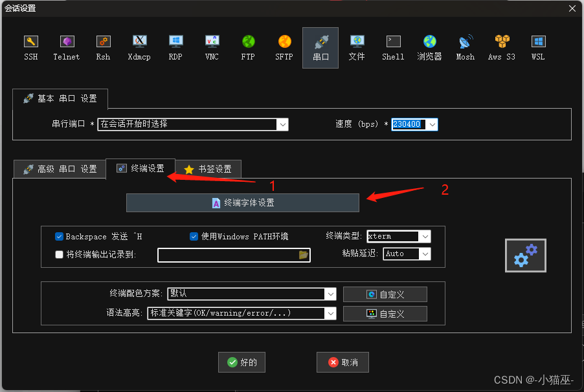Viewport: 584px width, 392px height.
Task: Switch to 高级 串口 设置 tab
Action: (60, 169)
